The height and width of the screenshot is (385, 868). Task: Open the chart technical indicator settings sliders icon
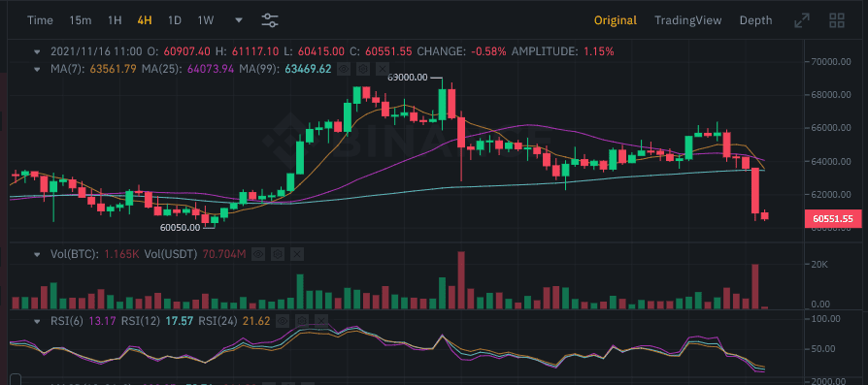point(270,20)
